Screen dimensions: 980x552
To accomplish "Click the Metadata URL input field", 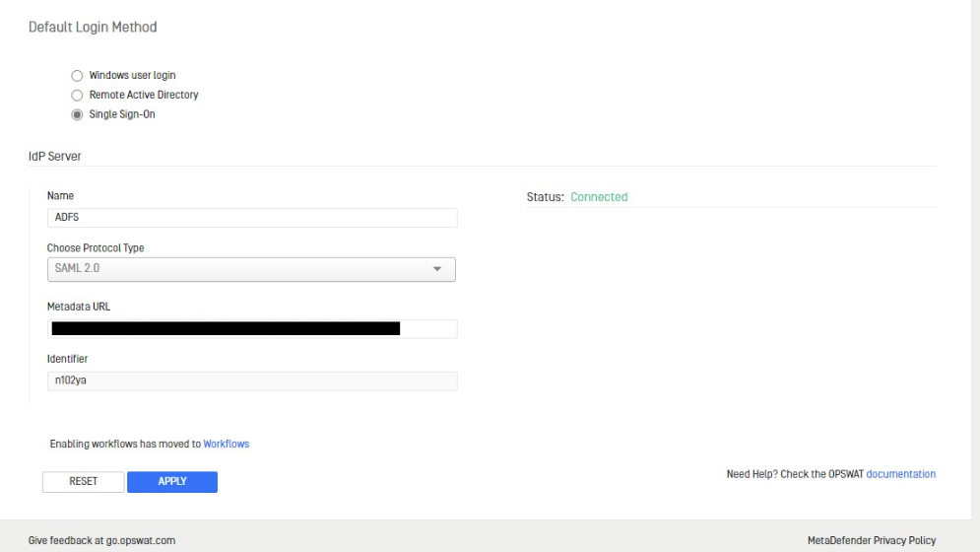I will (x=252, y=328).
